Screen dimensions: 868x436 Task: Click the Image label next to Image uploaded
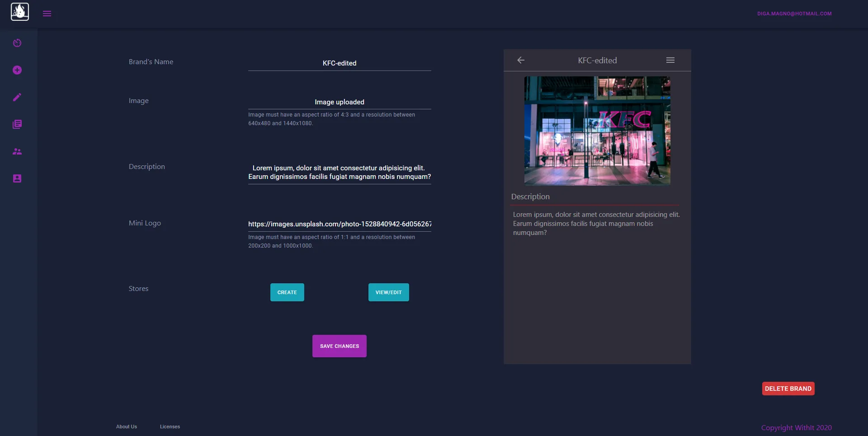tap(138, 101)
